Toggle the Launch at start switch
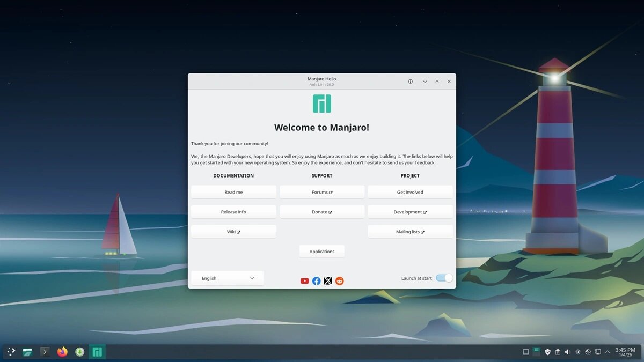 [x=444, y=278]
